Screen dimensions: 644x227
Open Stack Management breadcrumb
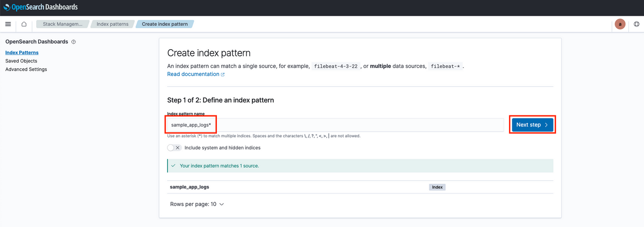[x=62, y=24]
